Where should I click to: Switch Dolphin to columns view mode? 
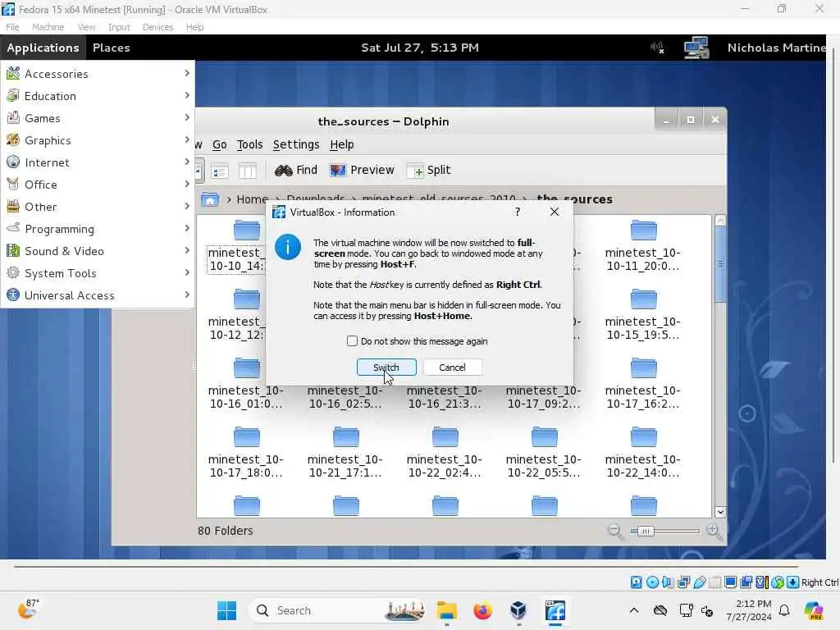247,171
